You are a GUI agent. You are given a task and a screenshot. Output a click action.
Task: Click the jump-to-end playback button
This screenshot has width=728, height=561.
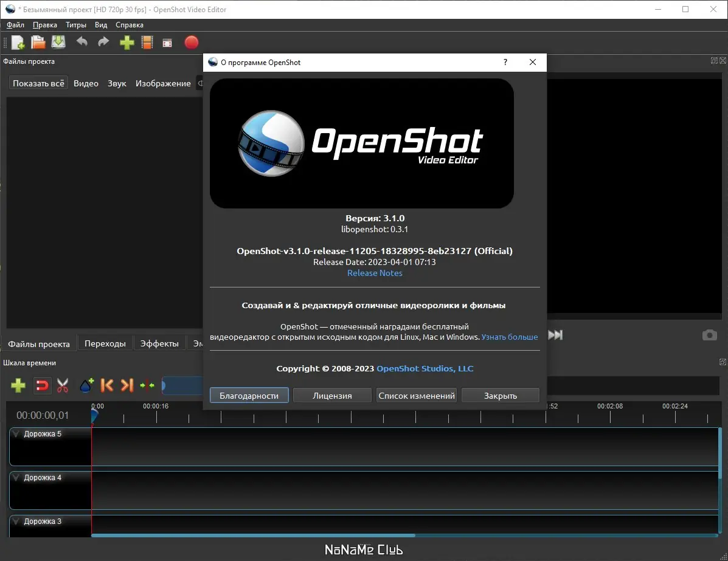(555, 335)
